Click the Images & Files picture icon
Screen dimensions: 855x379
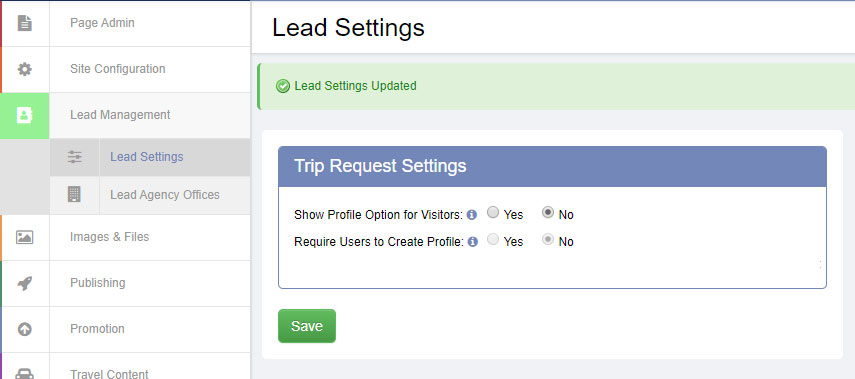[x=25, y=237]
